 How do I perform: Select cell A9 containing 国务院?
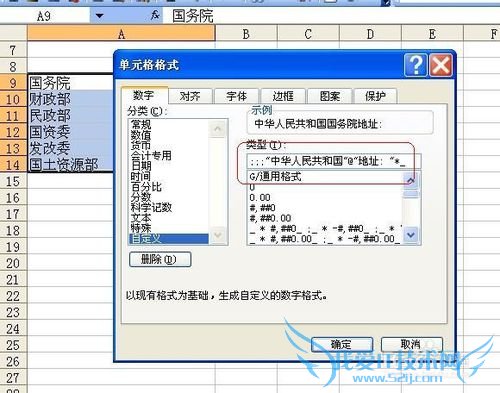(70, 82)
